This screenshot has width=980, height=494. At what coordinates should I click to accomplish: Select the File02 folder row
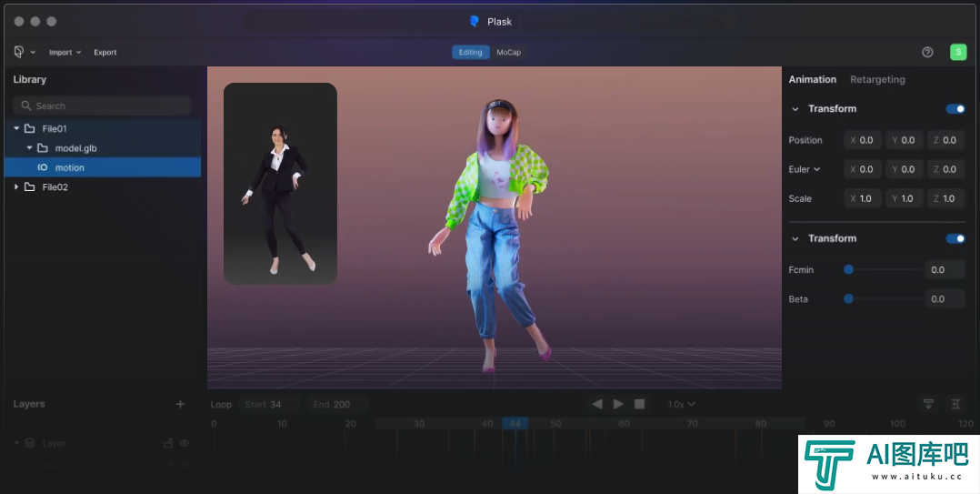[x=103, y=187]
